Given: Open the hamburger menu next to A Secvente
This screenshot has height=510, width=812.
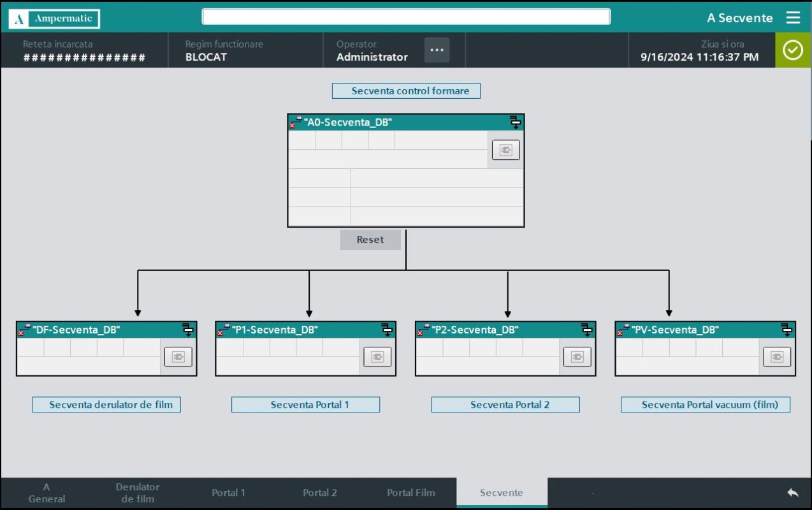Looking at the screenshot, I should (793, 18).
